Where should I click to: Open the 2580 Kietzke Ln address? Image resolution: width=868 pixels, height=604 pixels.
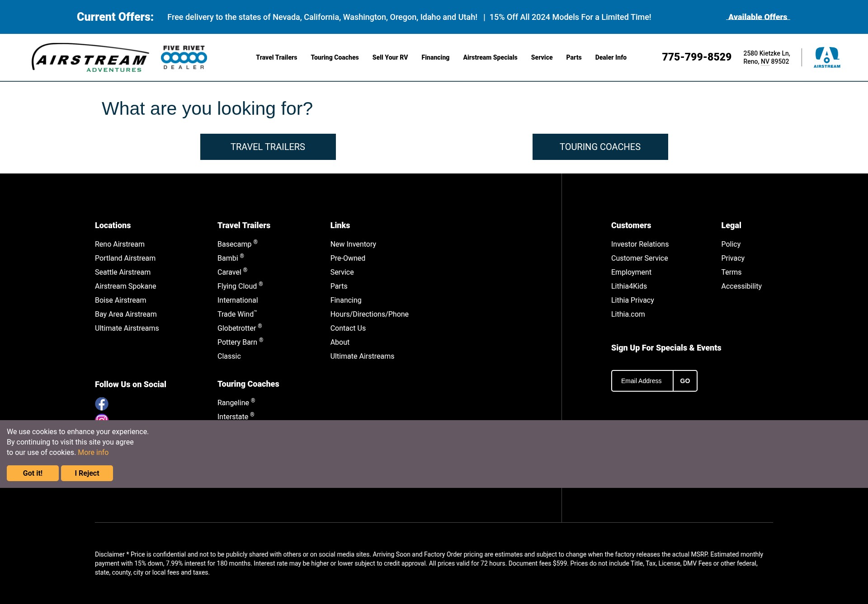pyautogui.click(x=767, y=57)
